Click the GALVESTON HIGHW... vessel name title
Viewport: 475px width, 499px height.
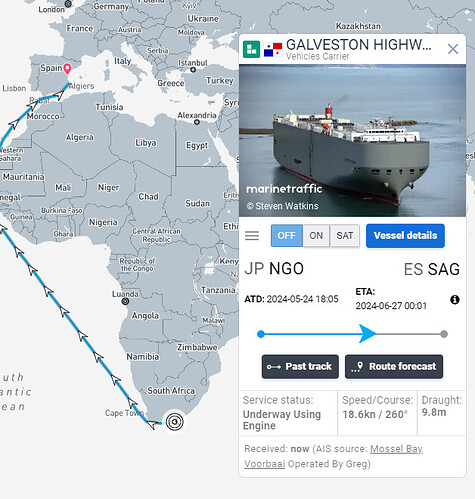point(359,45)
